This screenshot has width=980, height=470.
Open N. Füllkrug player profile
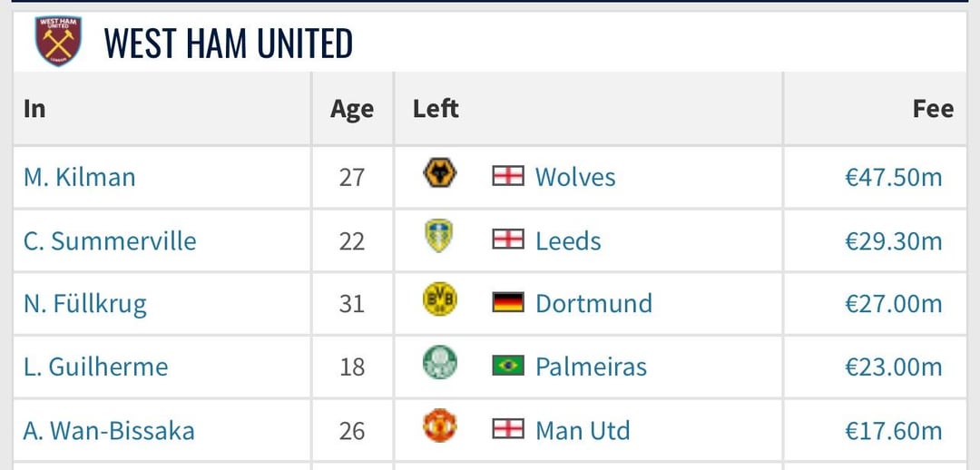point(85,304)
